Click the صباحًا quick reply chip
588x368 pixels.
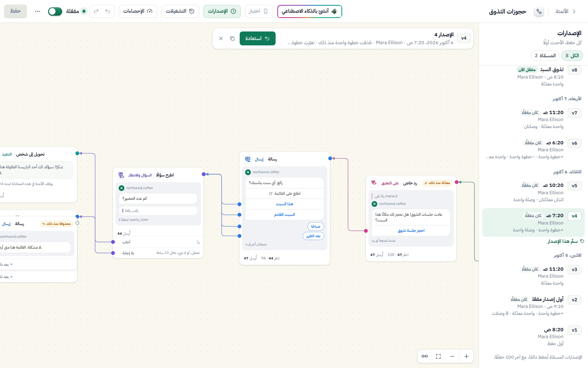tap(316, 226)
